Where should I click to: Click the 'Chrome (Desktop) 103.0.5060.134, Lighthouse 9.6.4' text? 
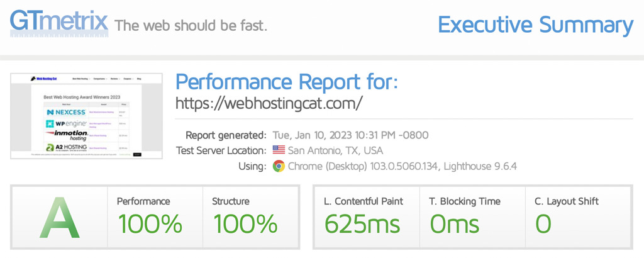point(402,166)
